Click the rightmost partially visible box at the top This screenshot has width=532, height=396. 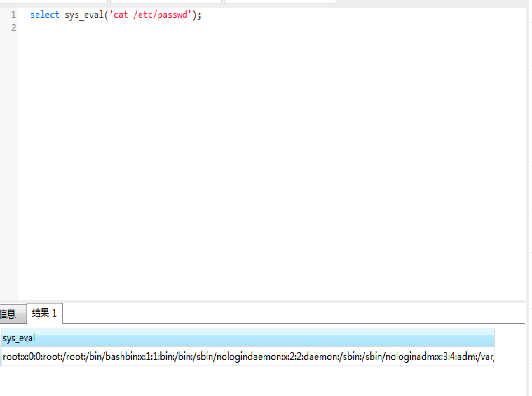point(280,2)
